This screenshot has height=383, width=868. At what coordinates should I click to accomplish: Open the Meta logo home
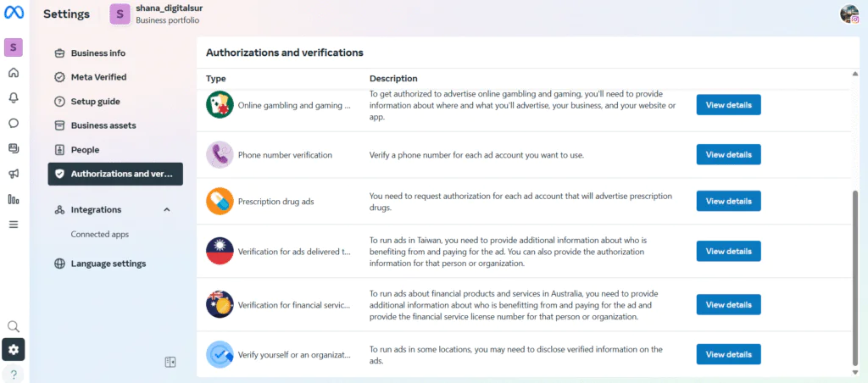coord(14,13)
